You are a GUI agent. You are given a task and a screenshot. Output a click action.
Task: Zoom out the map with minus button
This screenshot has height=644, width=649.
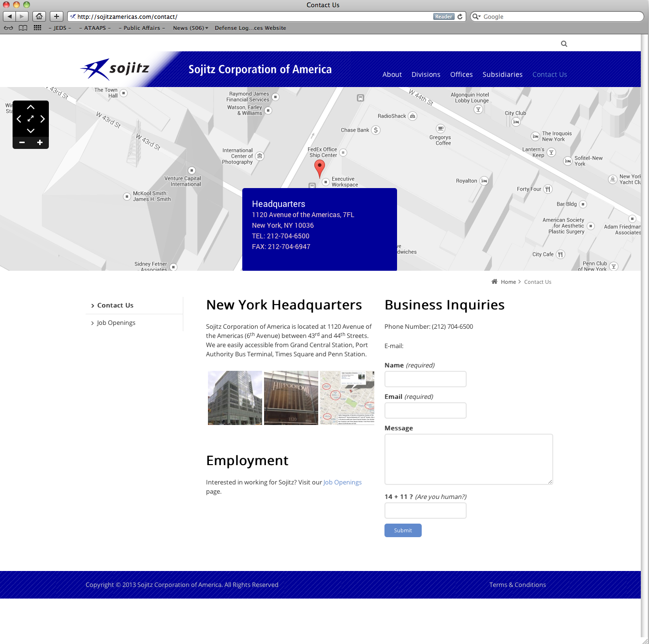(22, 143)
